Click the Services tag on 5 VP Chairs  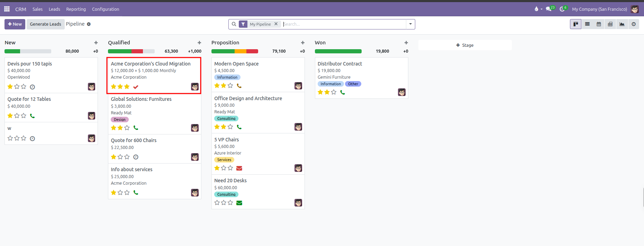tap(224, 160)
